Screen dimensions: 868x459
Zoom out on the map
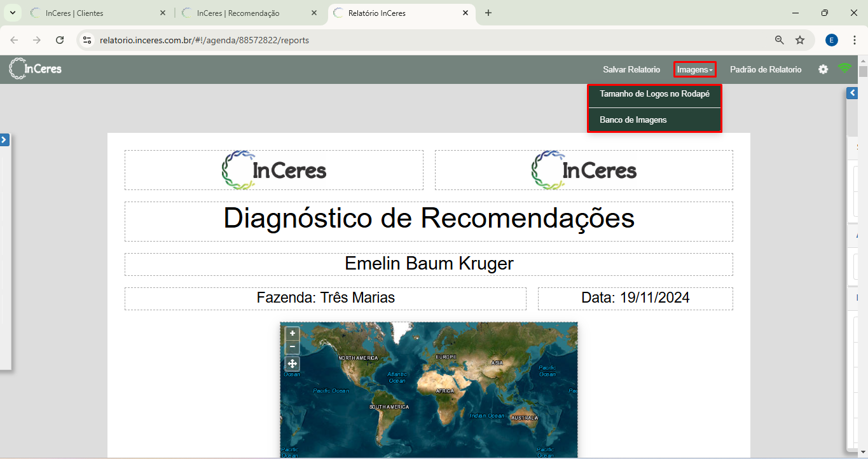[x=292, y=347]
